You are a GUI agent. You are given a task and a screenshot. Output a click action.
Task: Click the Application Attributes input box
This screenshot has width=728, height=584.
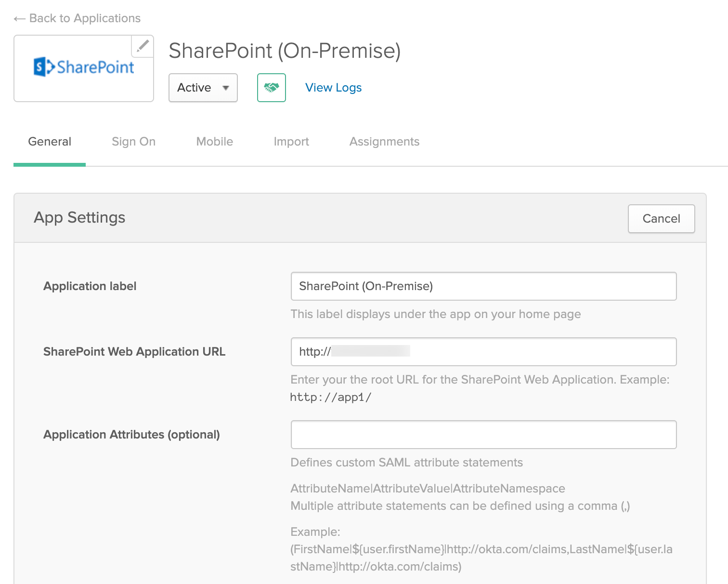[x=483, y=435]
